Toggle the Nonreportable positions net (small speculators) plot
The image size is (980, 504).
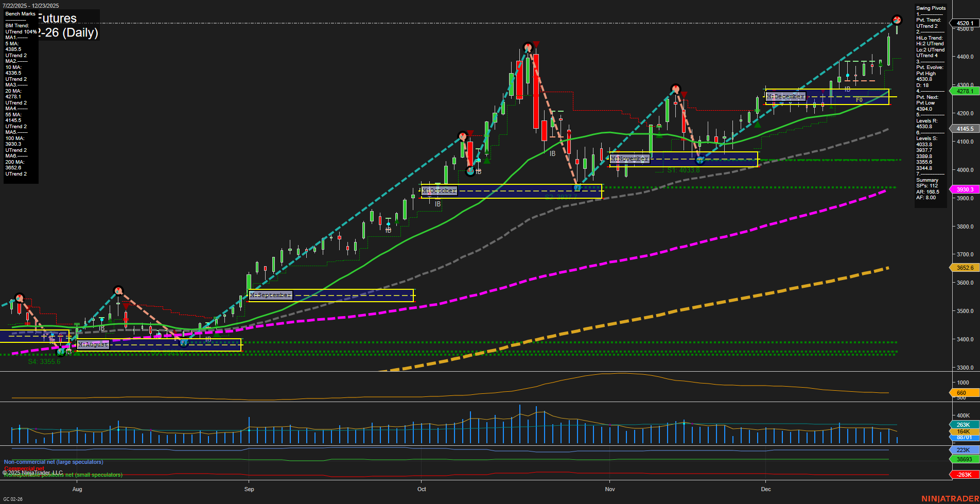click(x=62, y=475)
